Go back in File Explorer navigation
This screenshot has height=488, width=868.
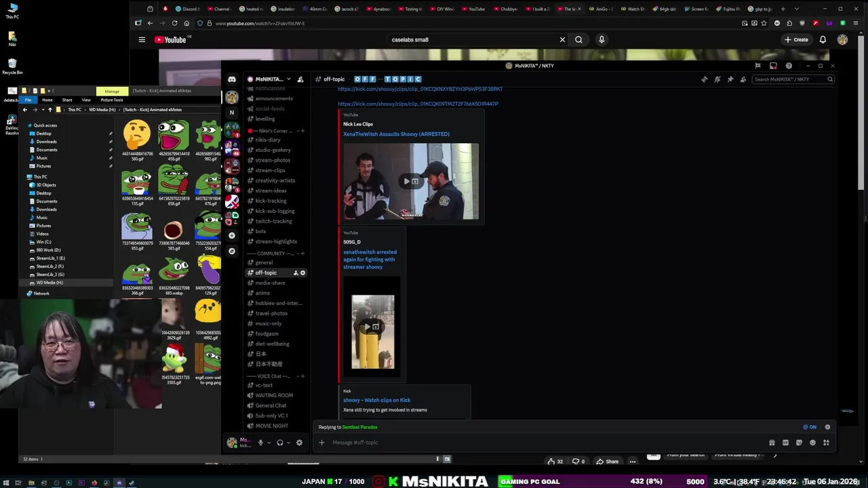point(25,110)
